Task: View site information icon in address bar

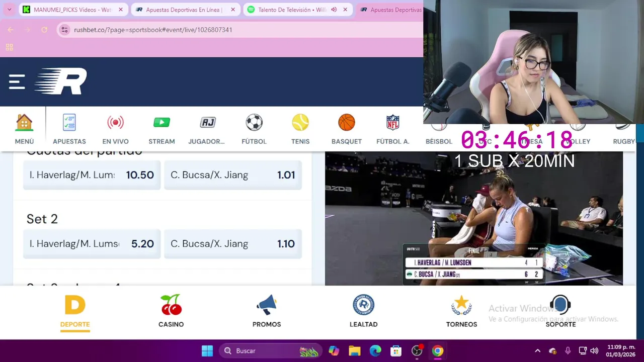Action: [64, 30]
